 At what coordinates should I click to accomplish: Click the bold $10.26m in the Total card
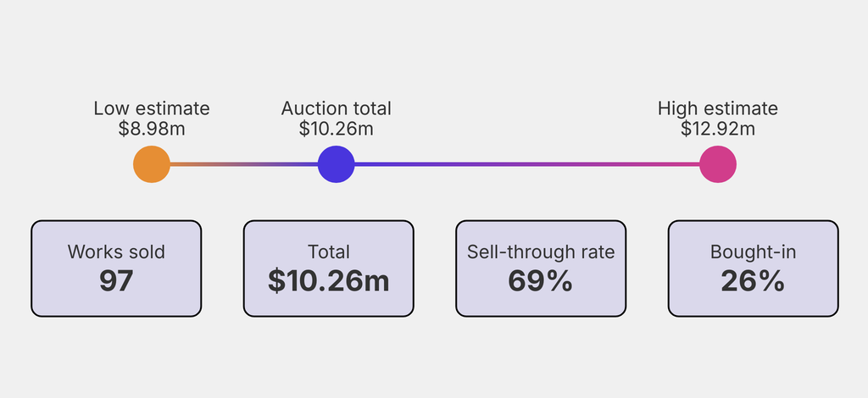coord(329,282)
